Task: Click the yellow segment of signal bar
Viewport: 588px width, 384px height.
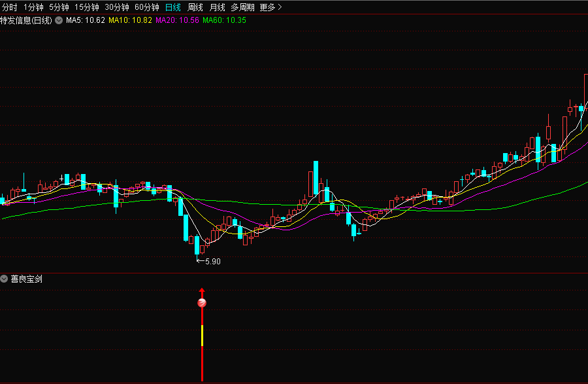Action: click(202, 335)
